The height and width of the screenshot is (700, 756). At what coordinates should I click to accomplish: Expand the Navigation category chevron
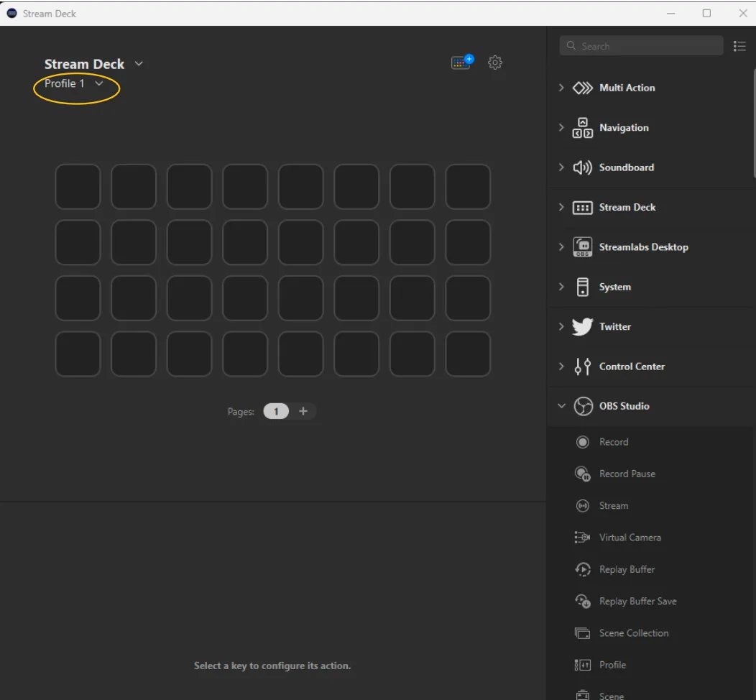point(561,128)
